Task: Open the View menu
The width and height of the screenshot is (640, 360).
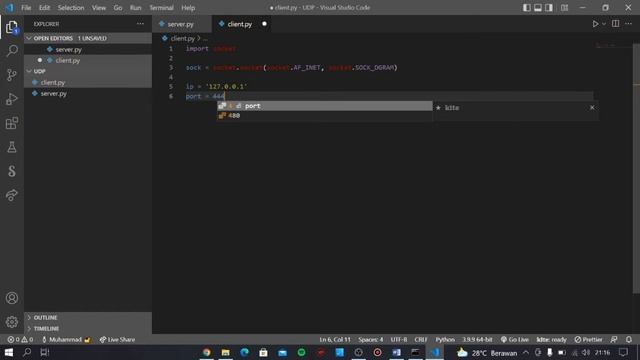Action: click(99, 8)
